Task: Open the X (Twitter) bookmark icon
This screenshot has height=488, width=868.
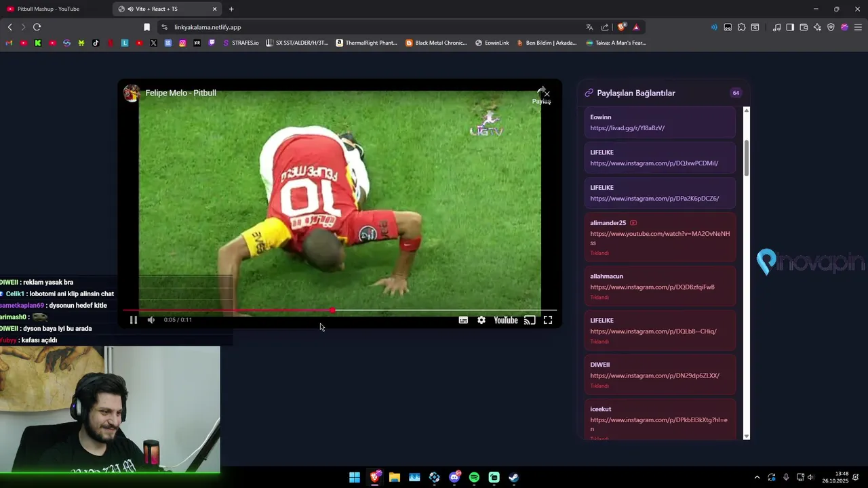Action: tap(153, 43)
